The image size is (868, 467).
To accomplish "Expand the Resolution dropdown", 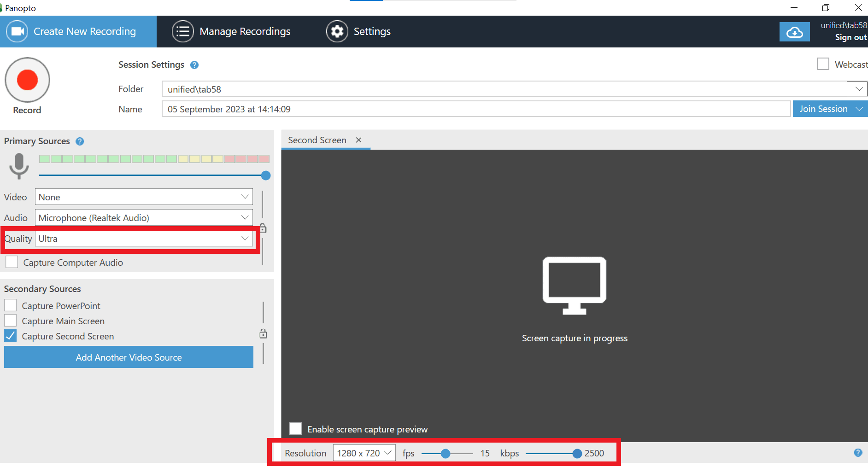I will pyautogui.click(x=364, y=453).
